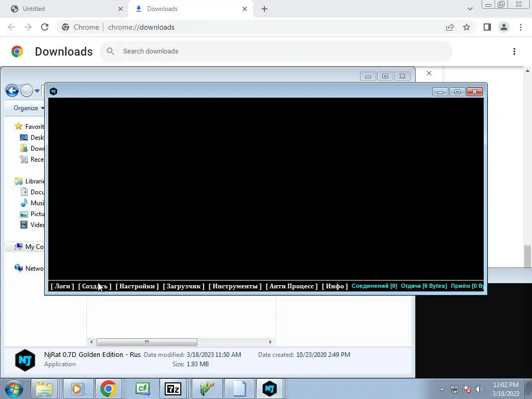Open File Explorer from the taskbar
The image size is (532, 399).
click(44, 389)
